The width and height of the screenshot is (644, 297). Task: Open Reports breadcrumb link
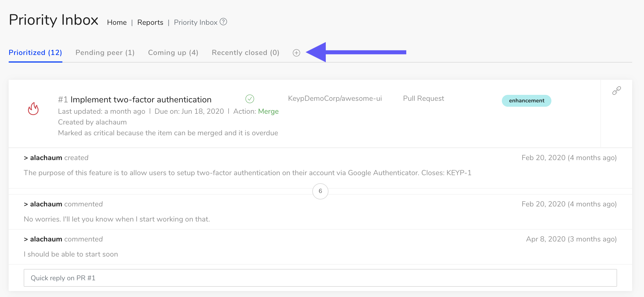150,22
